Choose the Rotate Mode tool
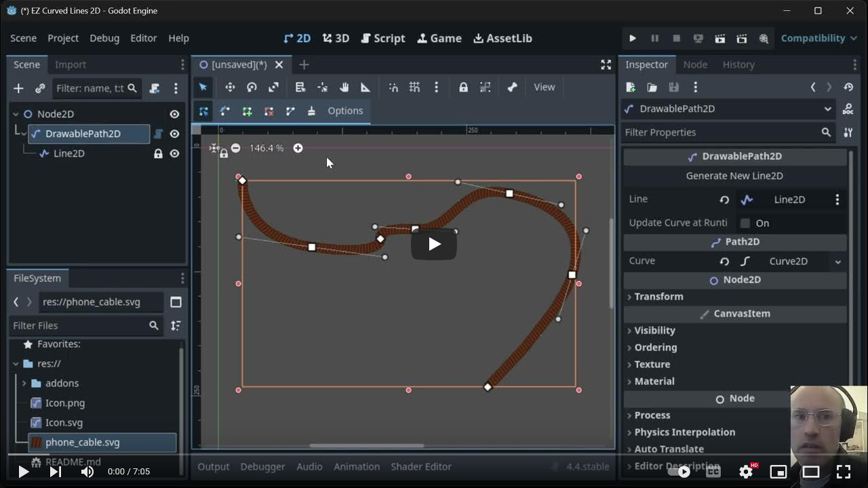The height and width of the screenshot is (488, 868). click(252, 87)
